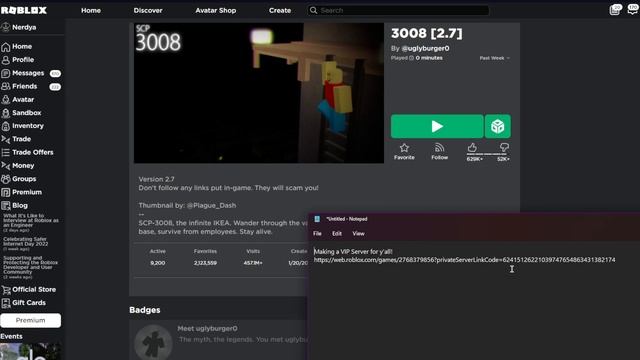Click the thumbs down dislike icon
Screen dimensions: 640x360
[x=504, y=147]
